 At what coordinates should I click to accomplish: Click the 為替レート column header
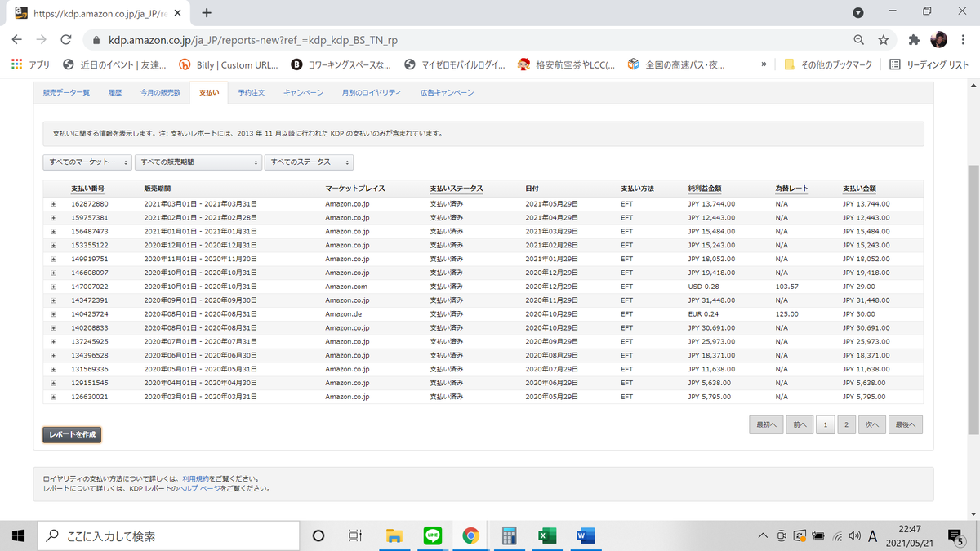pos(791,189)
